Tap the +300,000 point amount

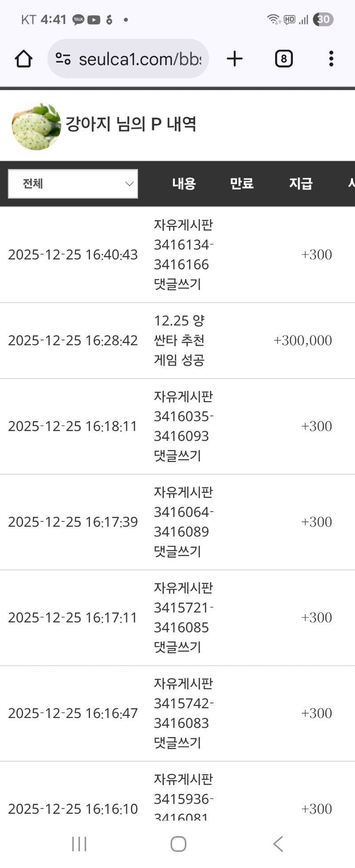[x=303, y=340]
